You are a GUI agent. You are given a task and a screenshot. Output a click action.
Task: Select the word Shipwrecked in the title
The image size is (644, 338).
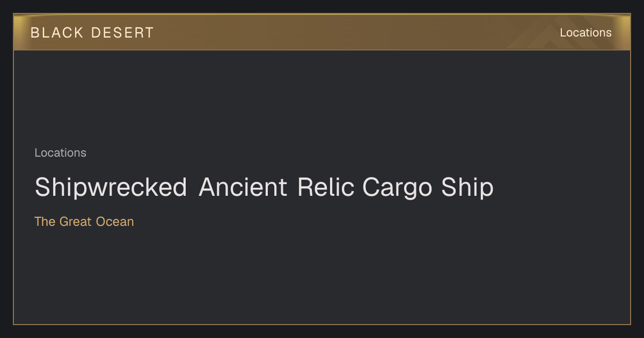[x=111, y=188]
